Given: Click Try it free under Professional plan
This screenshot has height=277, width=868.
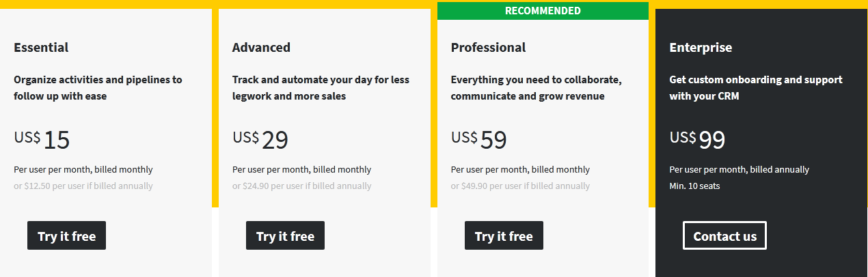Looking at the screenshot, I should click(504, 236).
